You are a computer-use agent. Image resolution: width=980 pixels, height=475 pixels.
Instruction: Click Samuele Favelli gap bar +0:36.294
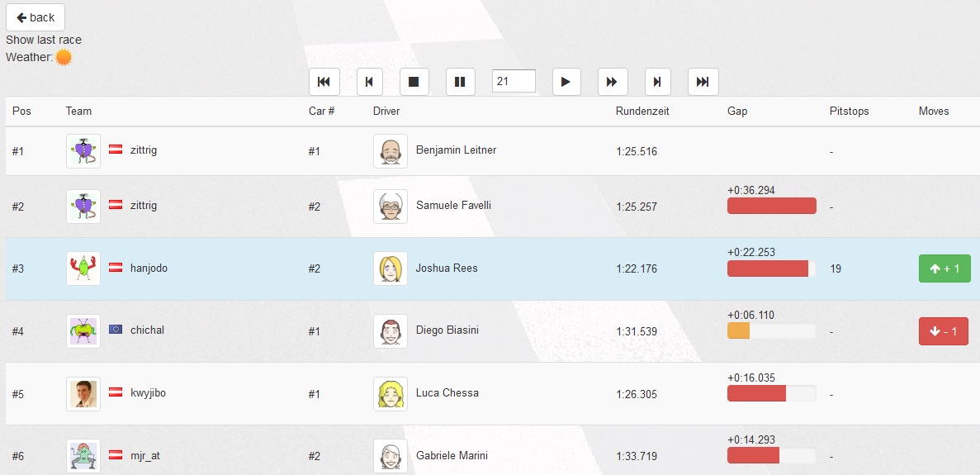click(x=772, y=206)
